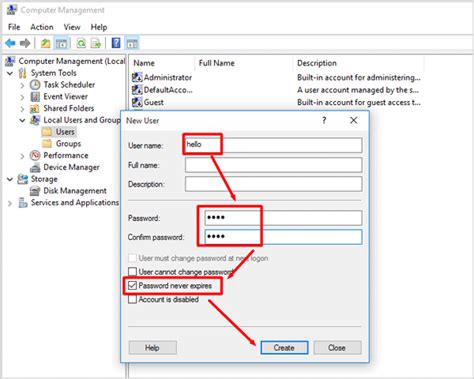Click 'Built-in account for administering...' description
Screen dimensions: 474x379
click(359, 77)
